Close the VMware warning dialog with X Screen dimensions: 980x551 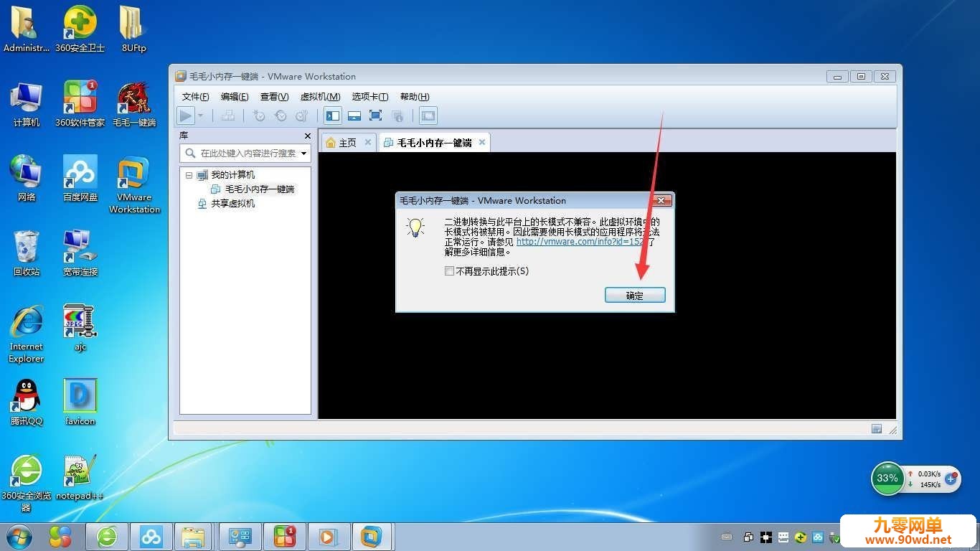click(662, 200)
